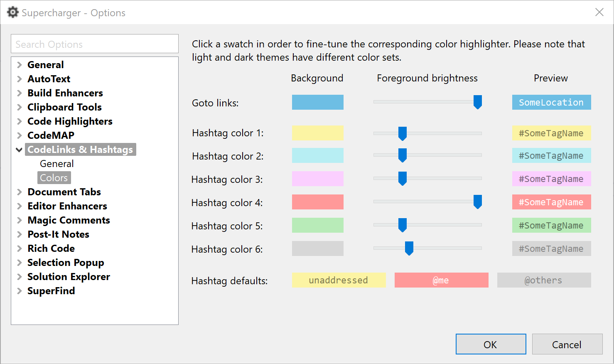This screenshot has width=614, height=364.
Task: Select the Document Tabs label
Action: 64,192
